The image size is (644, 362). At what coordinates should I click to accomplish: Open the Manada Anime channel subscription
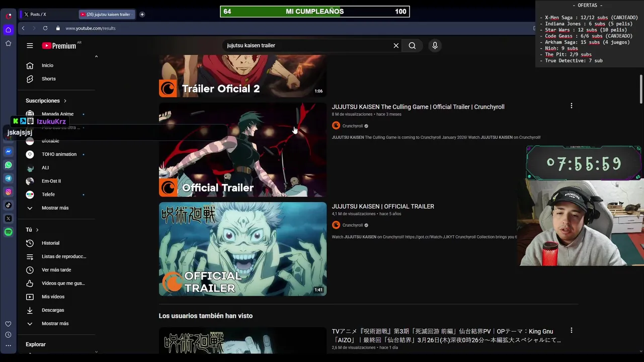[x=57, y=114]
